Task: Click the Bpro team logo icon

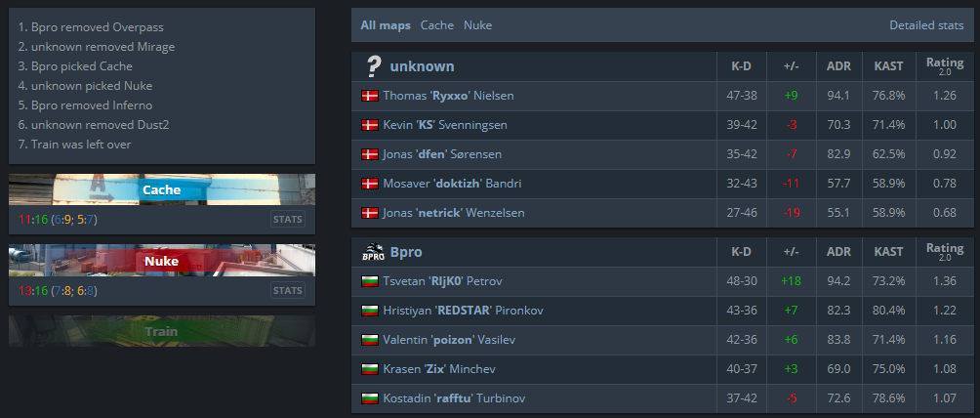Action: [x=373, y=252]
